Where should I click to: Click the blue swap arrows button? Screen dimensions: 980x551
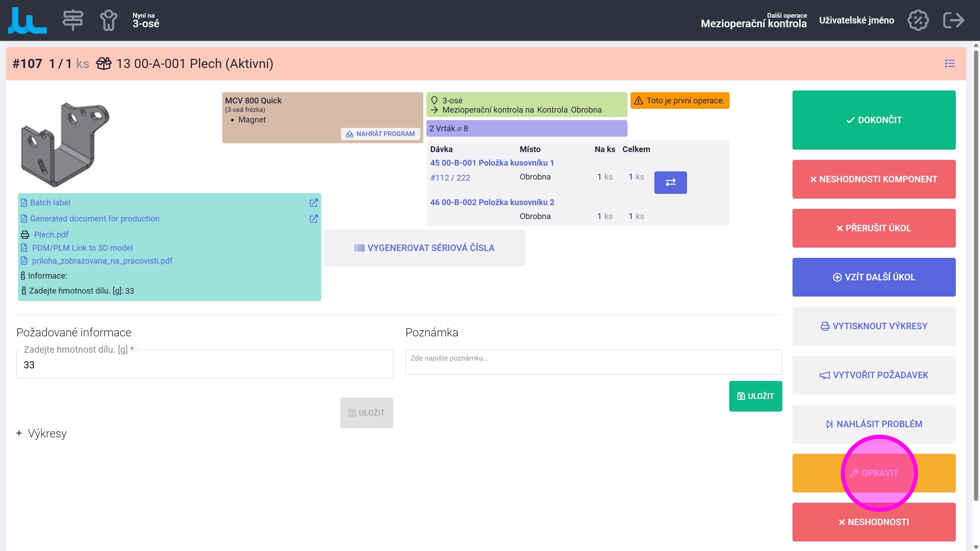[x=670, y=183]
